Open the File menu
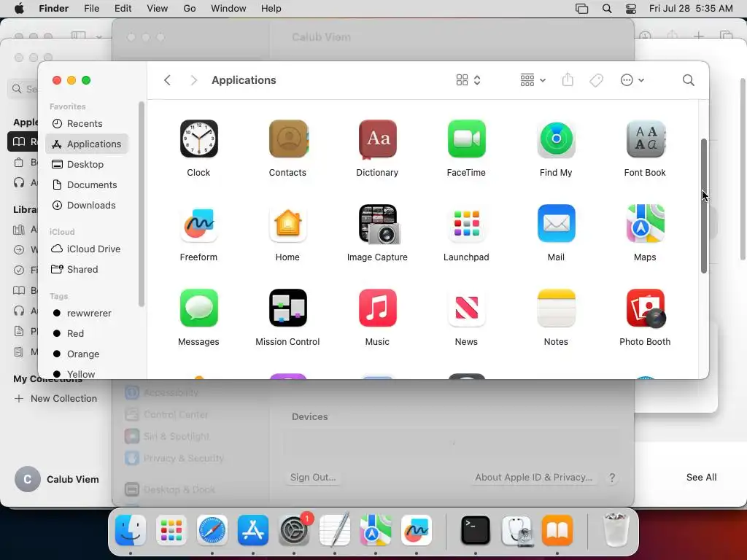This screenshot has width=747, height=560. click(91, 9)
